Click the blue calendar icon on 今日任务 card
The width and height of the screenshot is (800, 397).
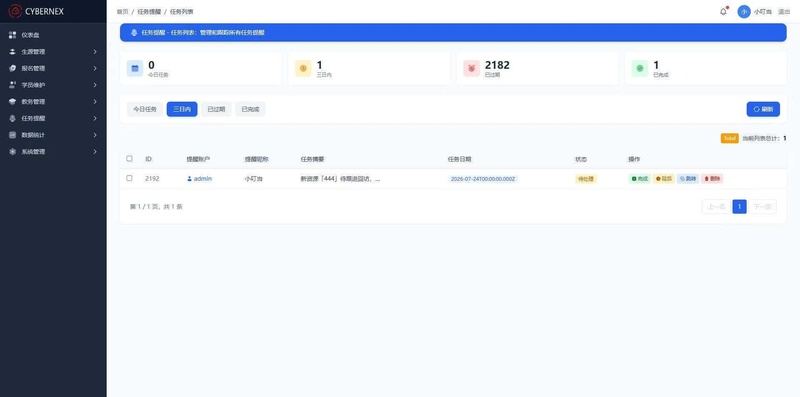click(135, 68)
